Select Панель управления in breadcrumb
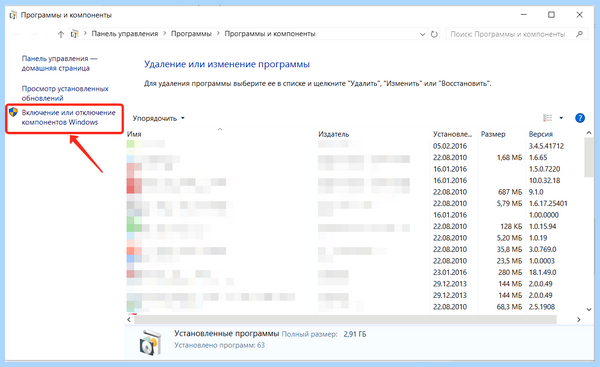 coord(125,34)
